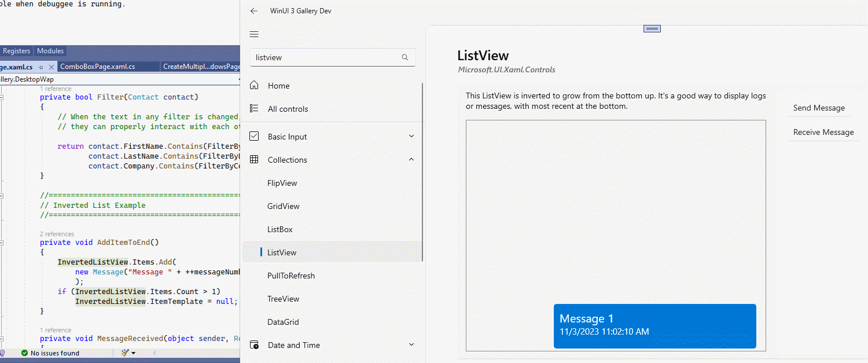Click the search magnifier icon
The height and width of the screenshot is (363, 868).
tap(405, 57)
